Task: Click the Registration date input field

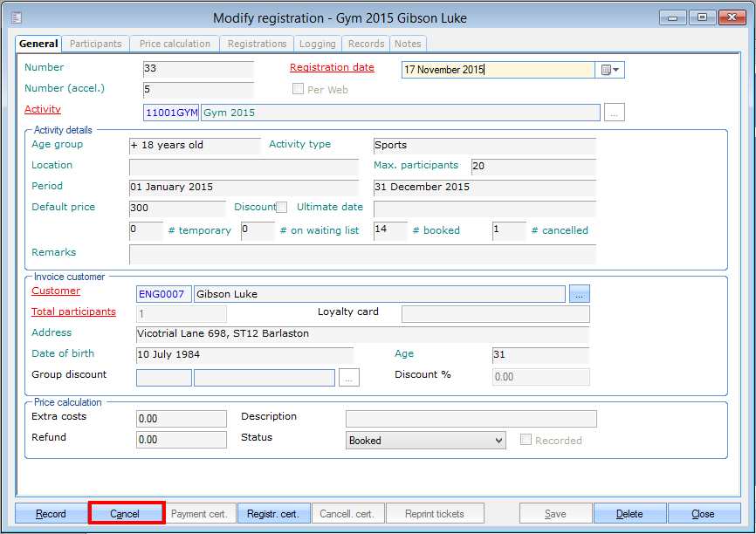Action: coord(498,71)
